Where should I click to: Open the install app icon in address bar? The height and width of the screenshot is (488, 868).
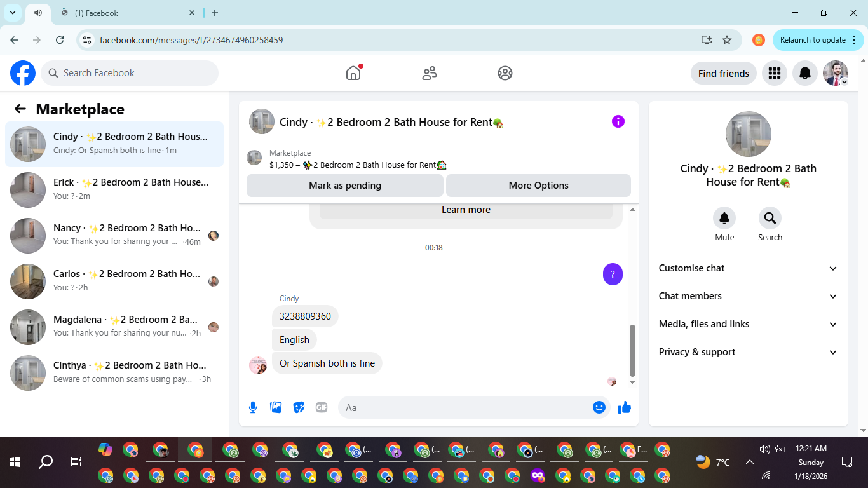click(707, 40)
